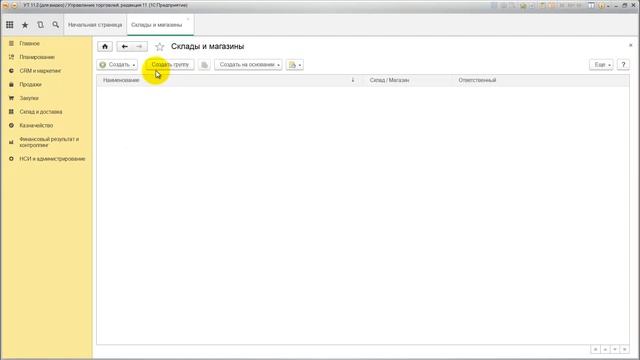Viewport: 640px width, 360px height.
Task: Open the Favorites star in the top panel
Action: coord(25,25)
